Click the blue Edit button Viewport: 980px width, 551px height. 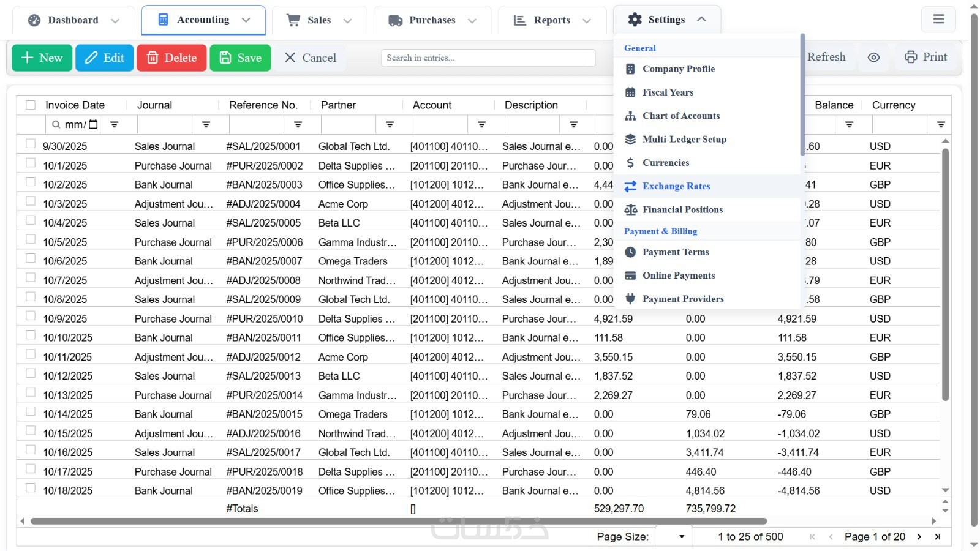[x=105, y=58]
